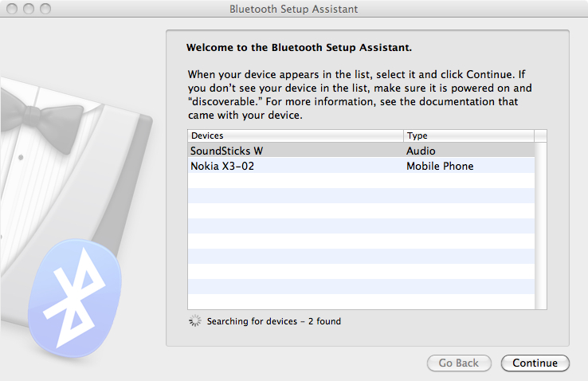The image size is (588, 381).
Task: Sort the list by Devices column header
Action: tap(296, 136)
